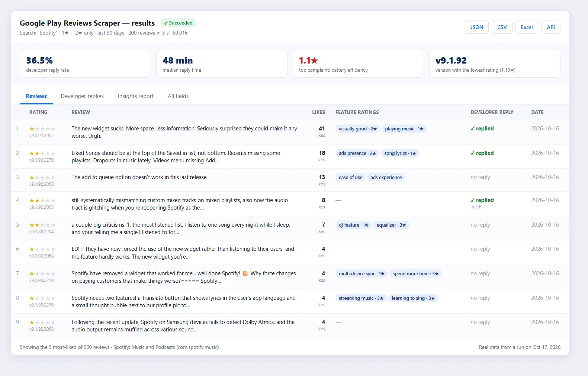
Task: Click the 'playing music · 1★' tag
Action: point(404,129)
